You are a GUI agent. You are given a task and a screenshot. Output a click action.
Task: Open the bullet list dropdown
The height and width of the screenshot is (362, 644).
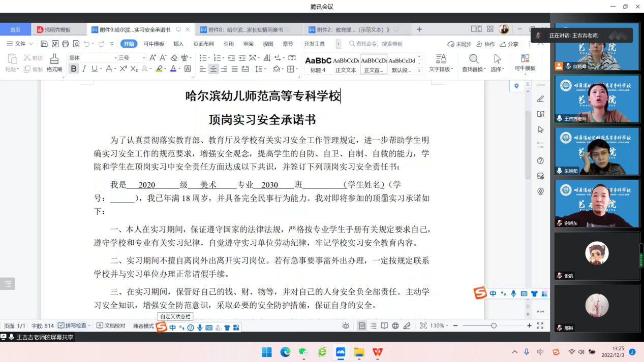coord(209,58)
